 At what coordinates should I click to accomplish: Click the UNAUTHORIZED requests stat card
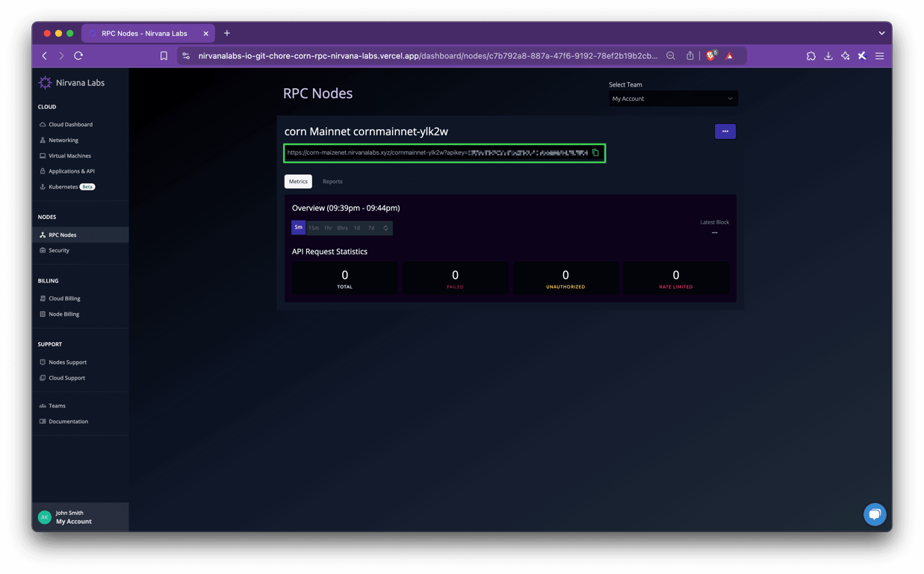coord(565,278)
